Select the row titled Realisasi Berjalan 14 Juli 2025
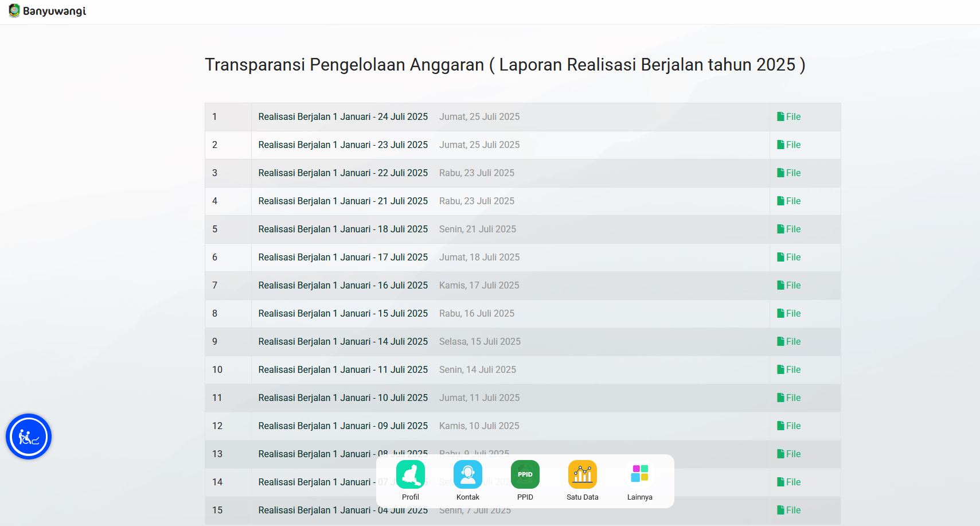The image size is (980, 526). tap(343, 341)
